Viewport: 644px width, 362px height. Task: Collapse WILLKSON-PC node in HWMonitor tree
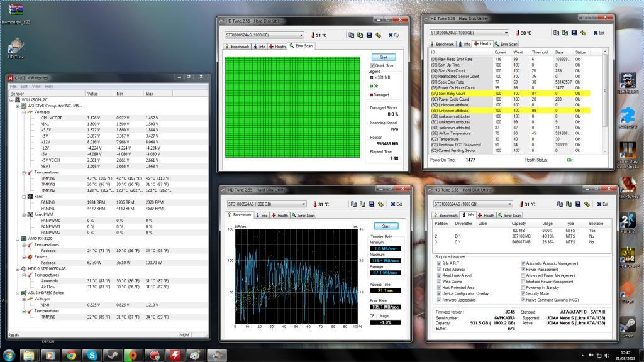pos(11,100)
